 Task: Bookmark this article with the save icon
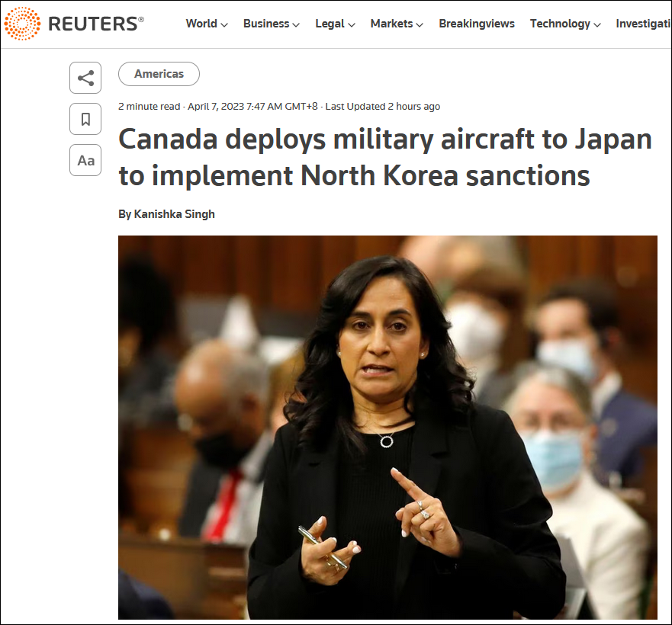click(x=85, y=119)
